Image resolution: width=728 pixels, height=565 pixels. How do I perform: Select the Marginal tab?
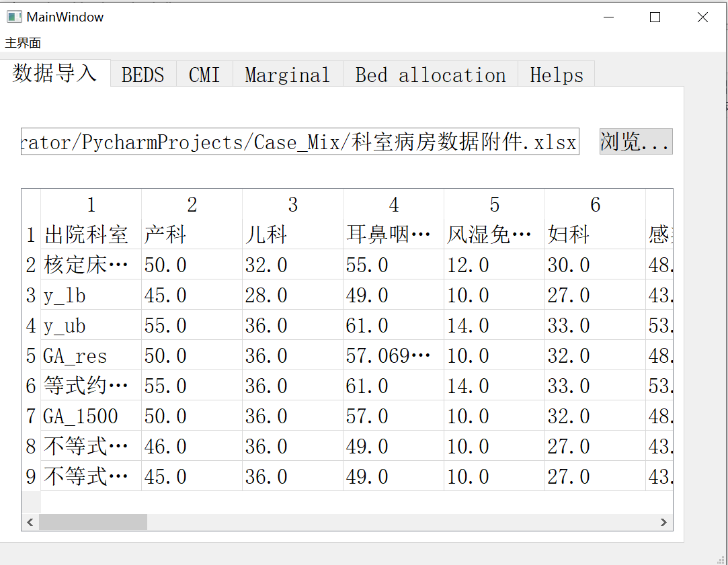point(287,75)
